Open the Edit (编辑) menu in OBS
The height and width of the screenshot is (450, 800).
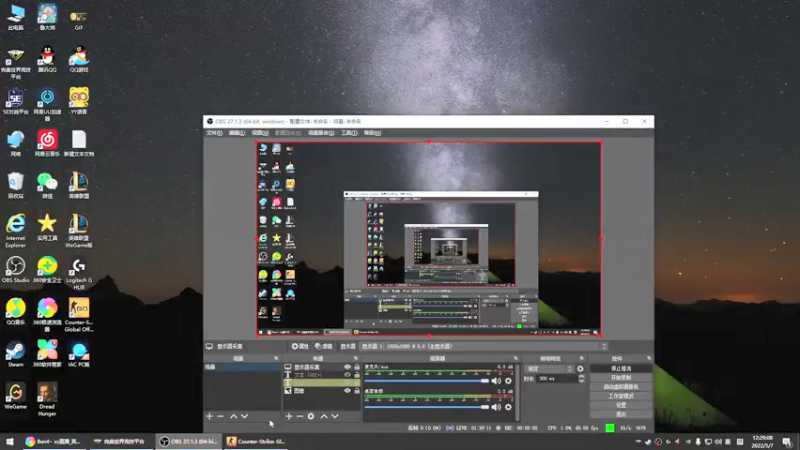click(237, 133)
